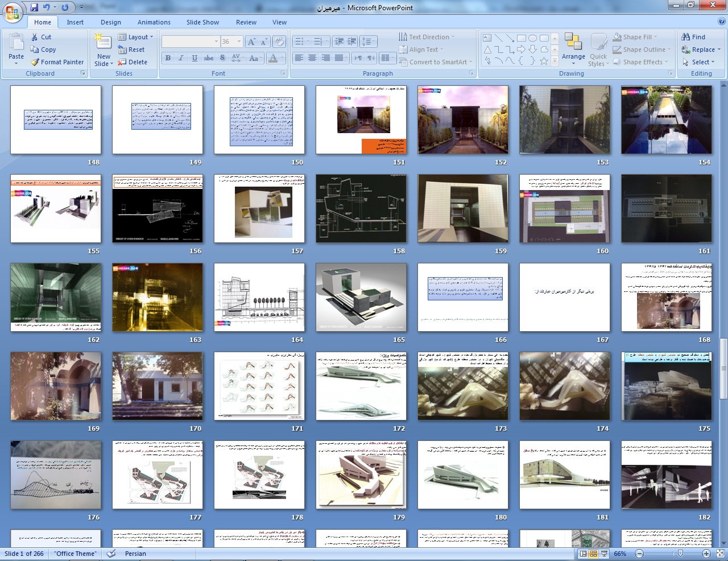Expand the shapes gallery More arrow
The image size is (728, 561).
point(555,61)
